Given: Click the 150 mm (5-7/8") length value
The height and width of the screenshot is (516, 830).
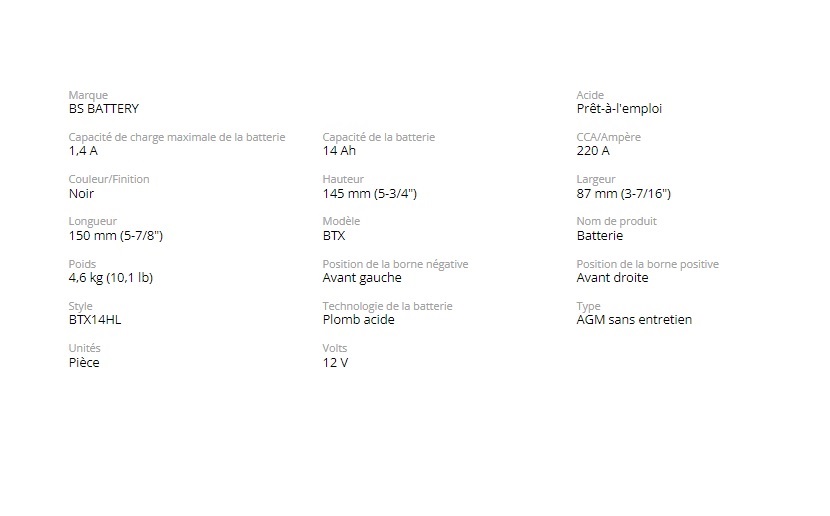Looking at the screenshot, I should 115,236.
